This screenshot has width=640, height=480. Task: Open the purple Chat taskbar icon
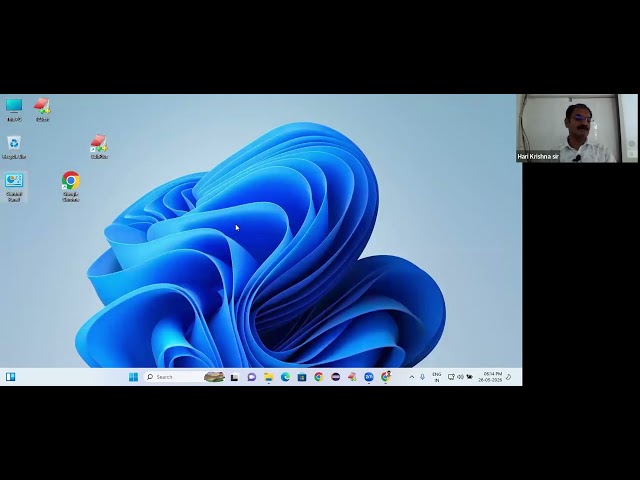coord(251,377)
